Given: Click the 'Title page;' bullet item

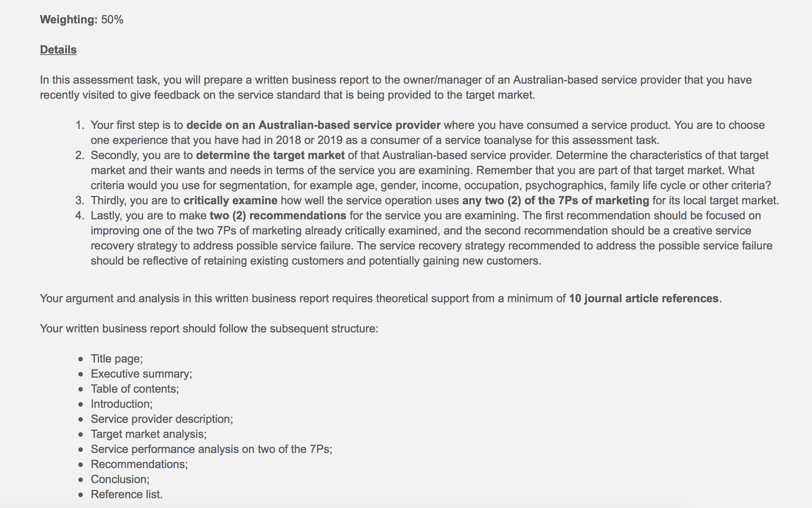Looking at the screenshot, I should [117, 359].
